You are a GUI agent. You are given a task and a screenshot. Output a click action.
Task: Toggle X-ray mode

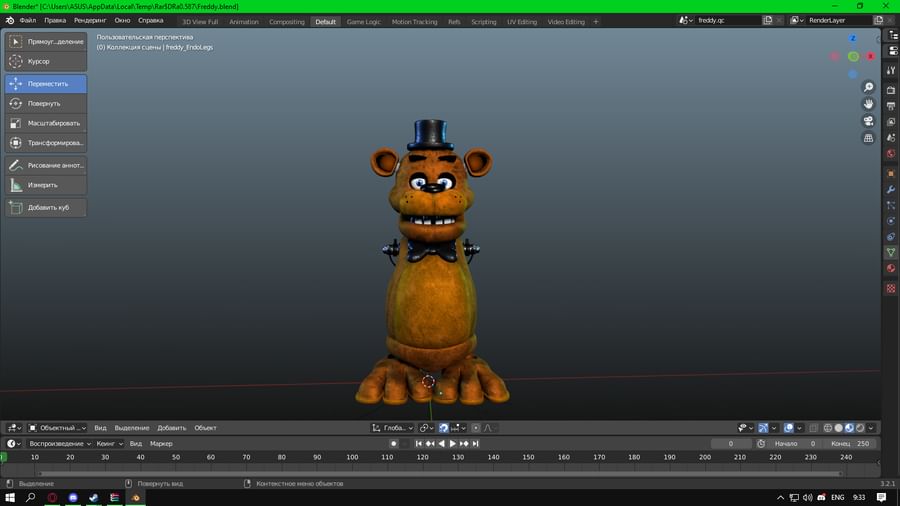(813, 428)
